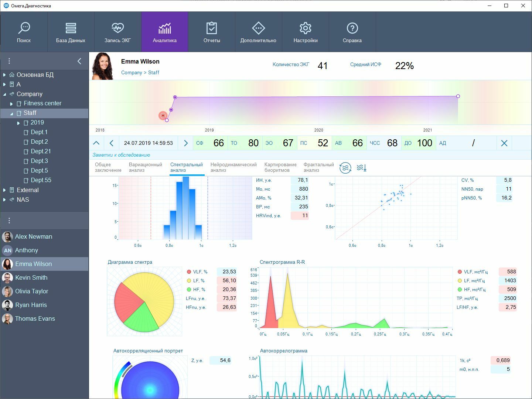The width and height of the screenshot is (532, 399).
Task: Select Dept.3 in the tree
Action: tap(39, 161)
